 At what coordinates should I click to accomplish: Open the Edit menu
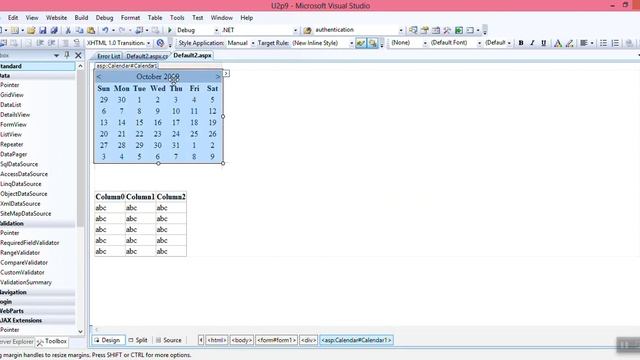[x=13, y=18]
